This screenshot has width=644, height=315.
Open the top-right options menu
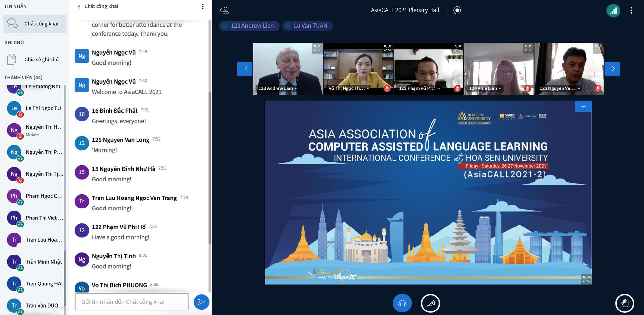[631, 11]
